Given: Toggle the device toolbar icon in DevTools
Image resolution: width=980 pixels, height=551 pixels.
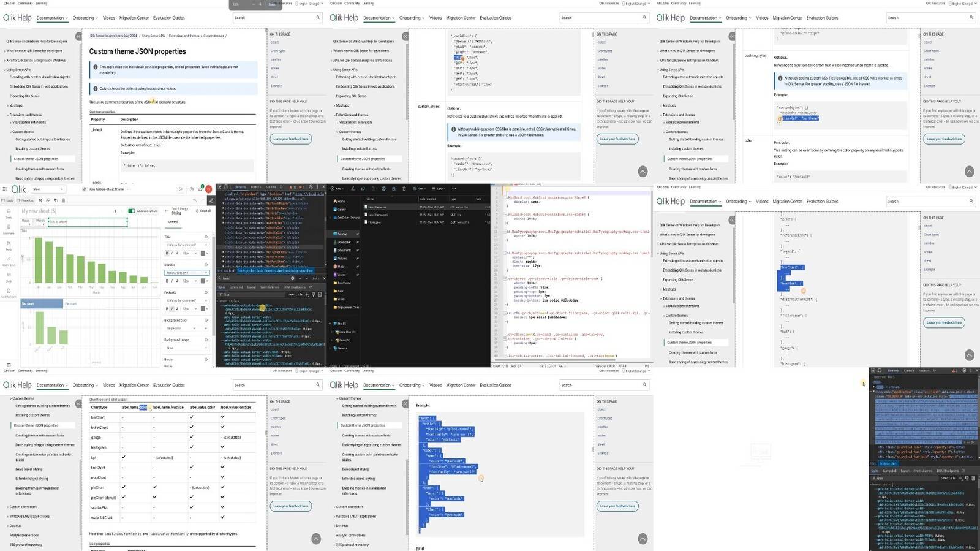Looking at the screenshot, I should click(x=226, y=187).
